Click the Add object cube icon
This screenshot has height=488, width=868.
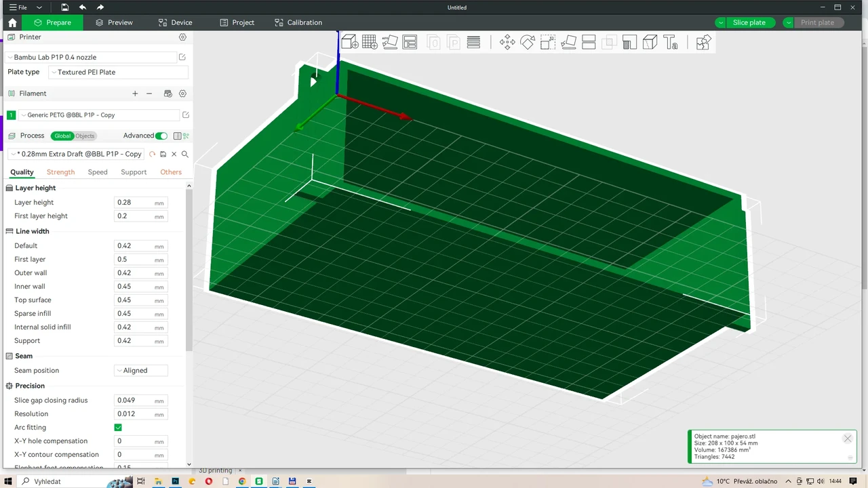[x=349, y=43]
